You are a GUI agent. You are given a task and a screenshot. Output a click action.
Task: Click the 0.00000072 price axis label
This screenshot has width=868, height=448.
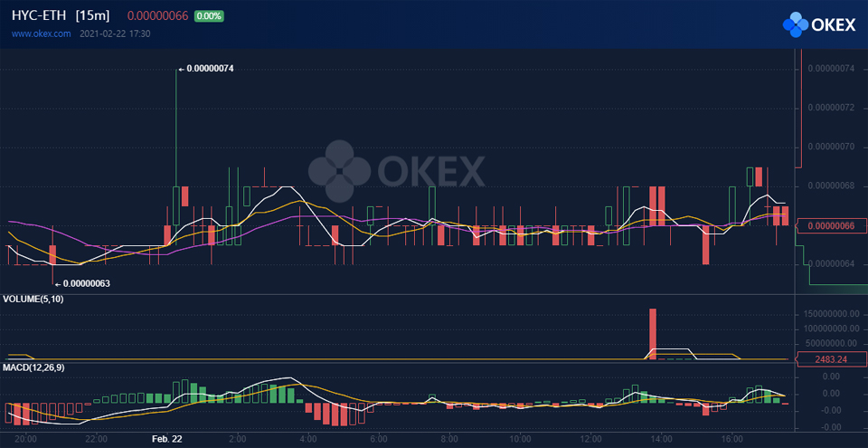click(x=832, y=108)
